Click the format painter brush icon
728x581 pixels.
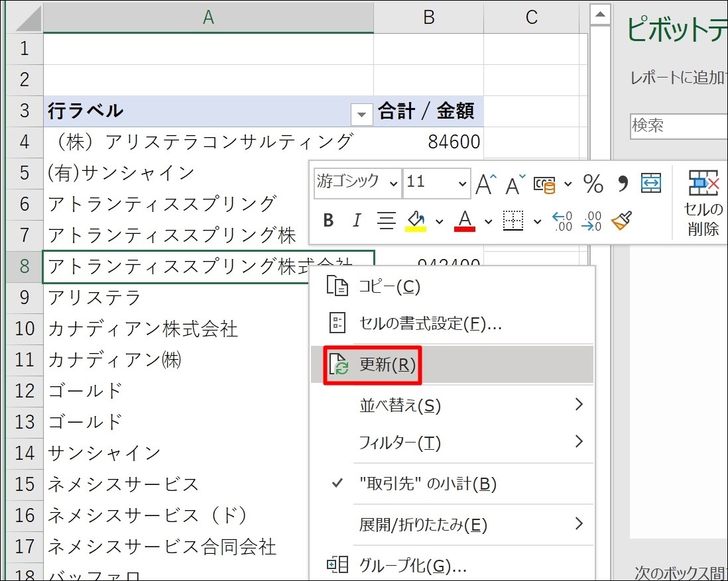621,221
